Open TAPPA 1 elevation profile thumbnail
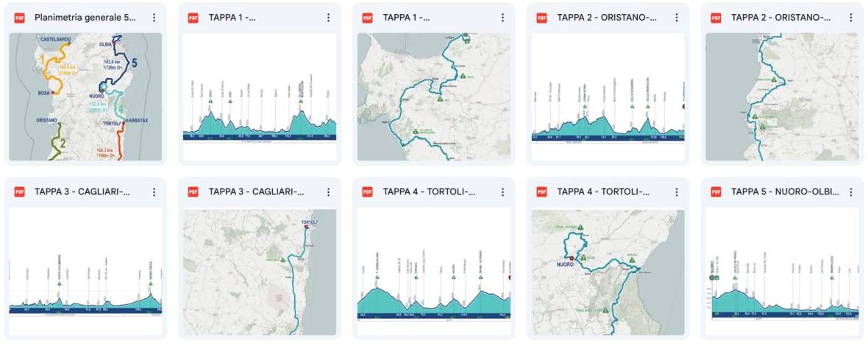868x344 pixels. click(260, 96)
